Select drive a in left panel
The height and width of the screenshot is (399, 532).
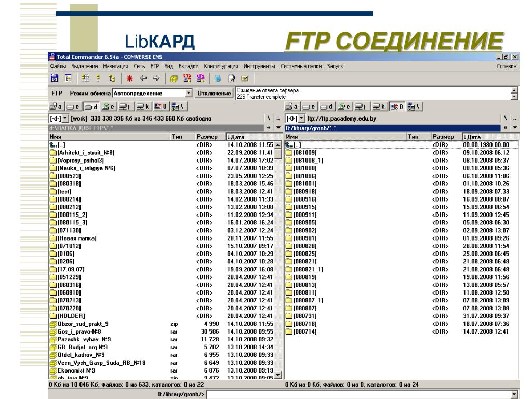point(56,107)
